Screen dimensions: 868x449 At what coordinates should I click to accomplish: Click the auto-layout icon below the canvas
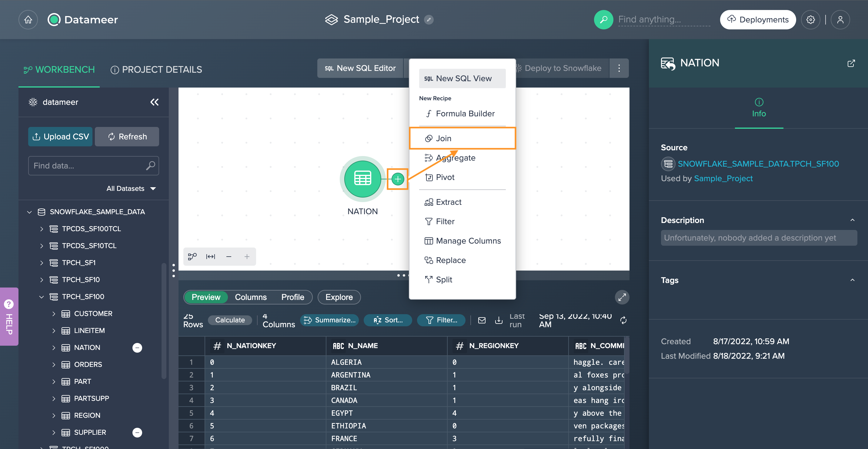[x=192, y=256]
